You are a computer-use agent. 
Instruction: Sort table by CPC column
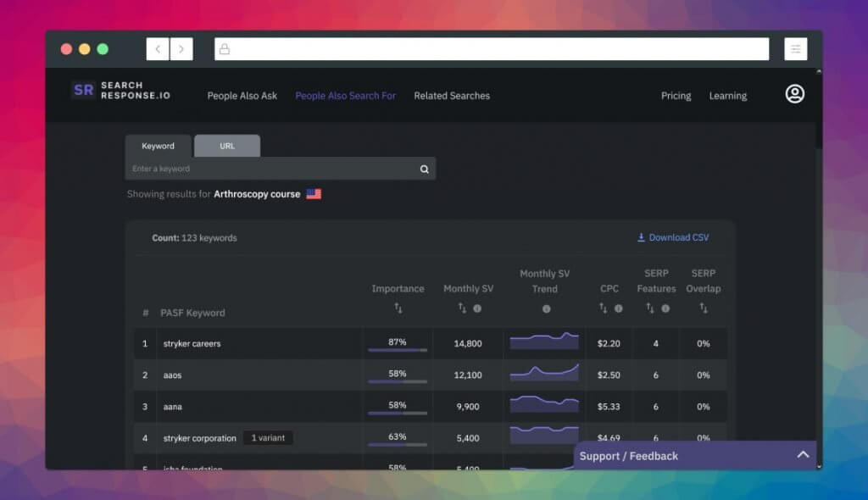[x=603, y=308]
